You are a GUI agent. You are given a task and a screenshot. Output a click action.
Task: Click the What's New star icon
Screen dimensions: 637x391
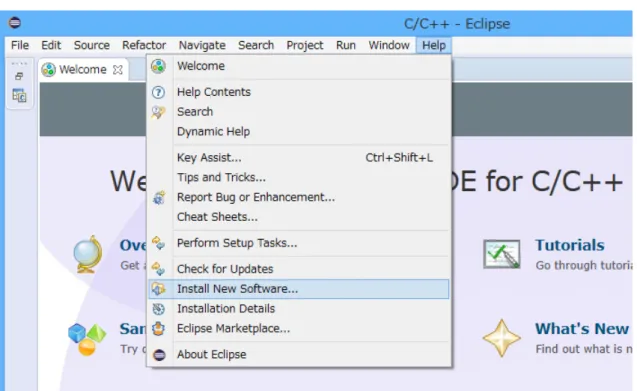pyautogui.click(x=502, y=338)
